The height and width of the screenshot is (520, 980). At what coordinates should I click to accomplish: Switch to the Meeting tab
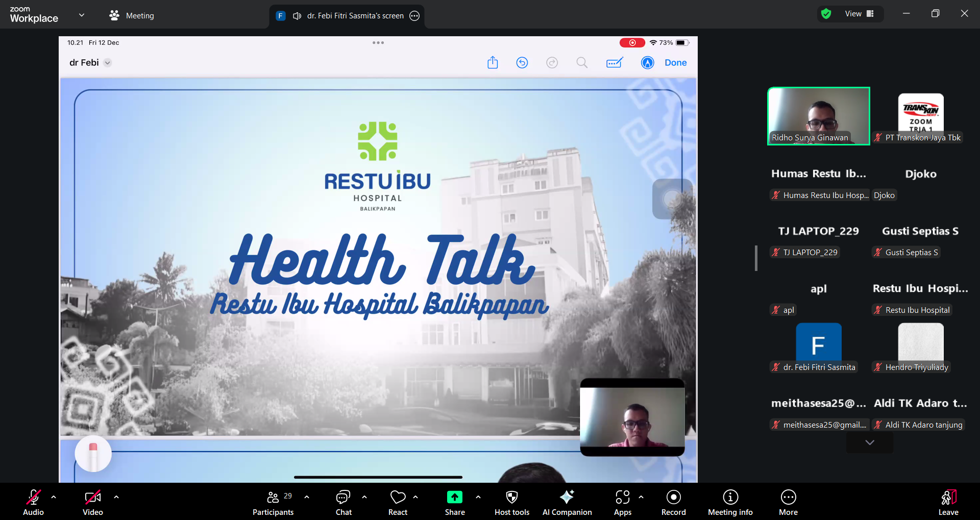132,16
